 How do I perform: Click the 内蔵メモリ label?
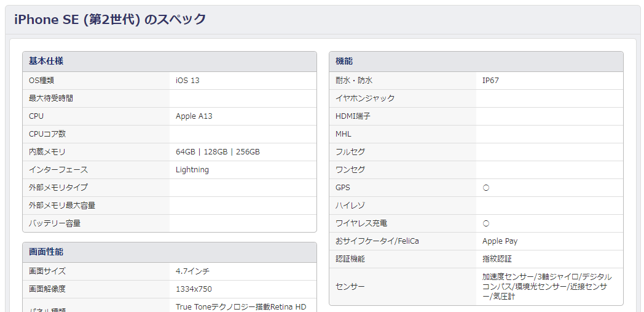pos(47,152)
